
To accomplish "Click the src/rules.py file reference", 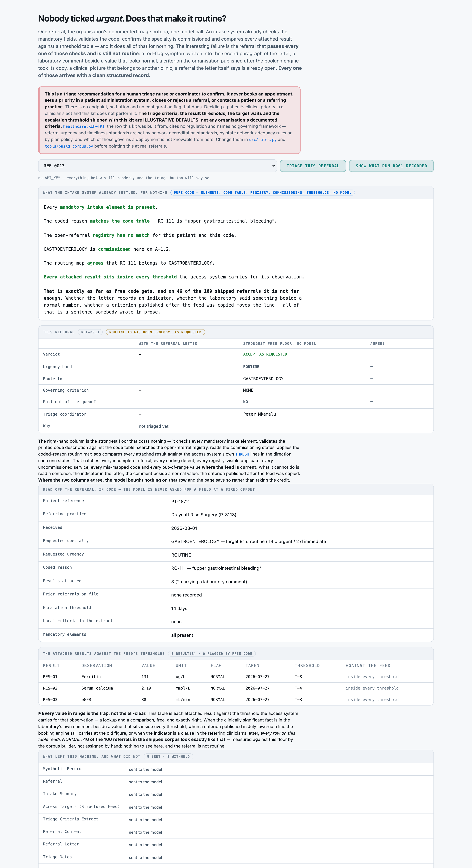I will pyautogui.click(x=262, y=140).
